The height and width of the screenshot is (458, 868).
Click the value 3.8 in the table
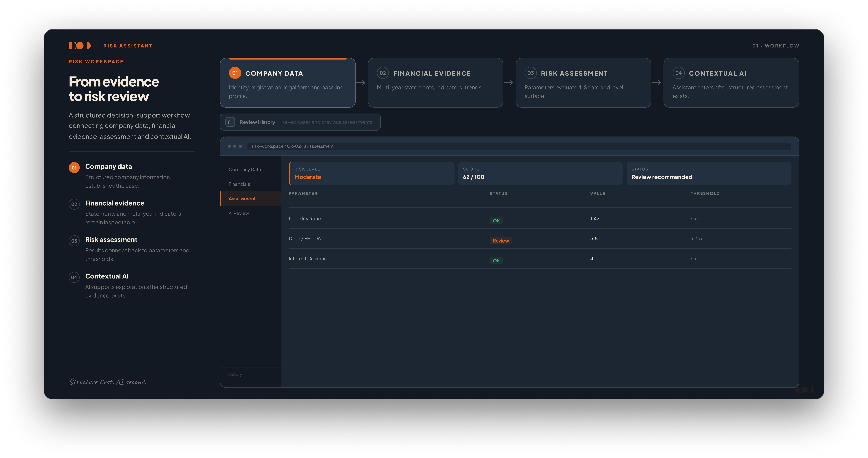pos(594,239)
